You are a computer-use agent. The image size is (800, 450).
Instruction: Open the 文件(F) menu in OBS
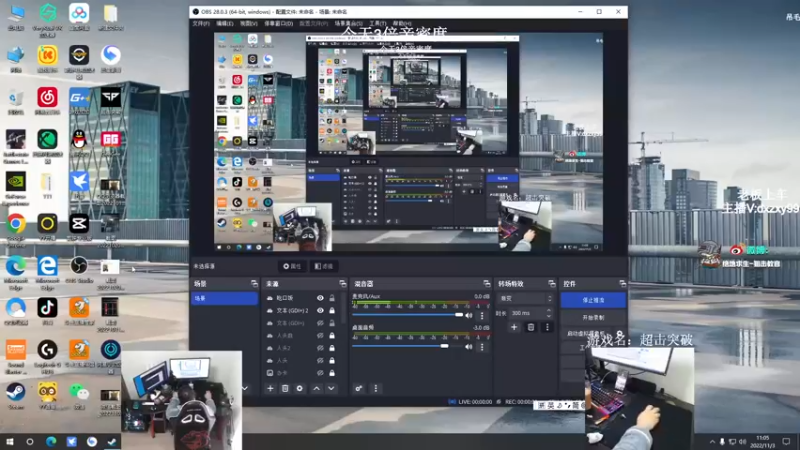(201, 23)
